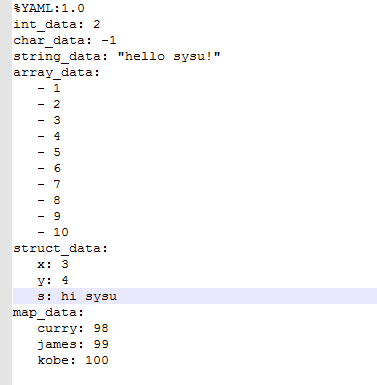
Task: Select the 'int_data: 2' line
Action: (x=57, y=24)
